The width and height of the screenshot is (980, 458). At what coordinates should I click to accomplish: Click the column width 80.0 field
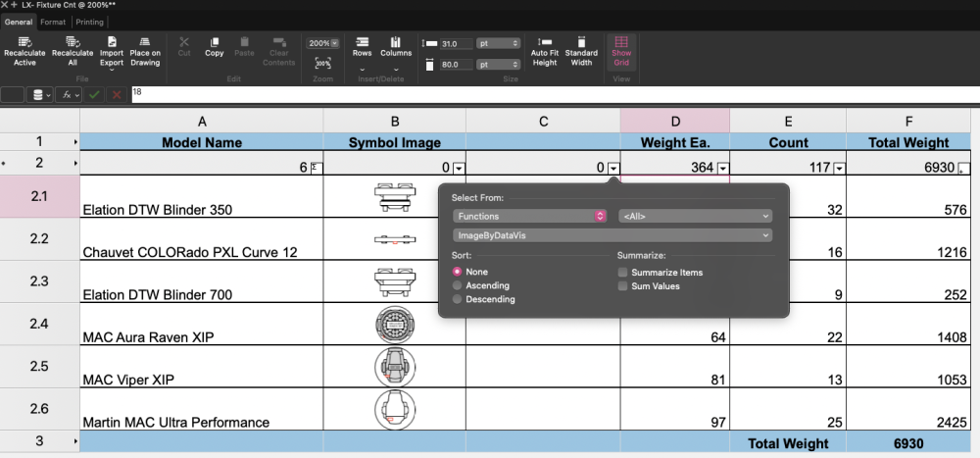(x=457, y=65)
